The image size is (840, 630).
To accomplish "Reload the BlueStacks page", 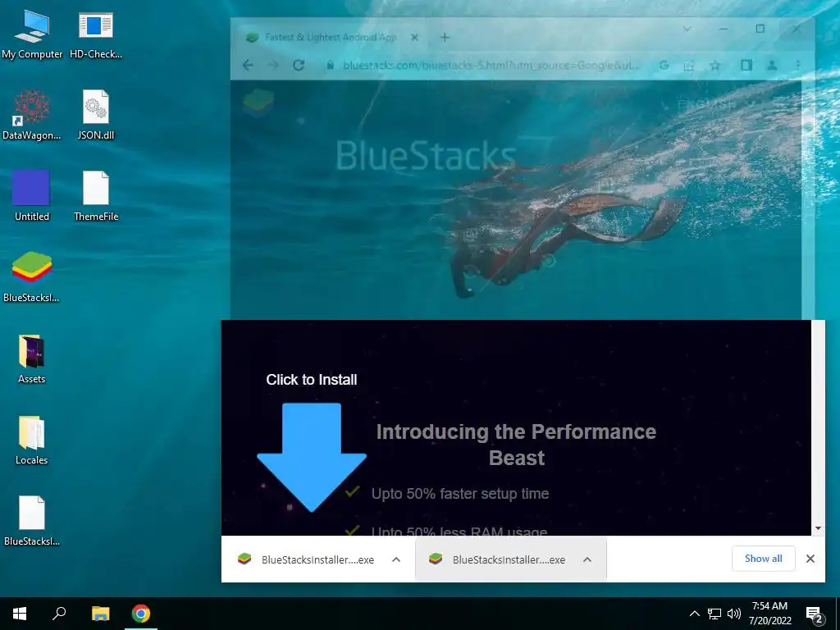I will click(x=299, y=66).
